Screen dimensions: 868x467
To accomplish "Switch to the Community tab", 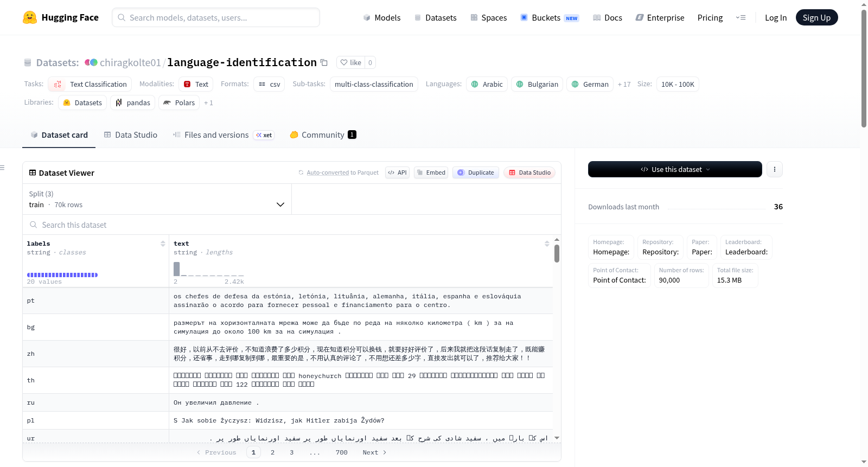I will (323, 135).
